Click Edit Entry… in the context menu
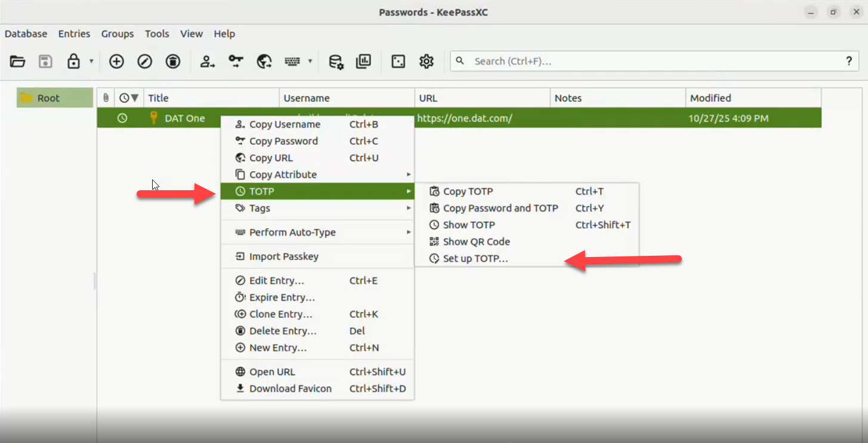This screenshot has height=443, width=868. point(277,281)
